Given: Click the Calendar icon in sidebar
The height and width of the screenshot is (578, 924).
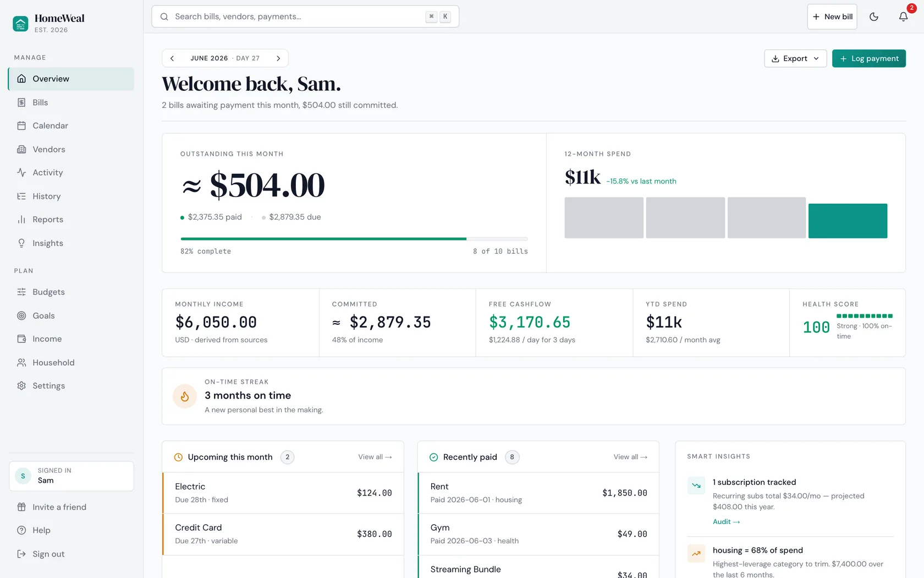Looking at the screenshot, I should [21, 126].
